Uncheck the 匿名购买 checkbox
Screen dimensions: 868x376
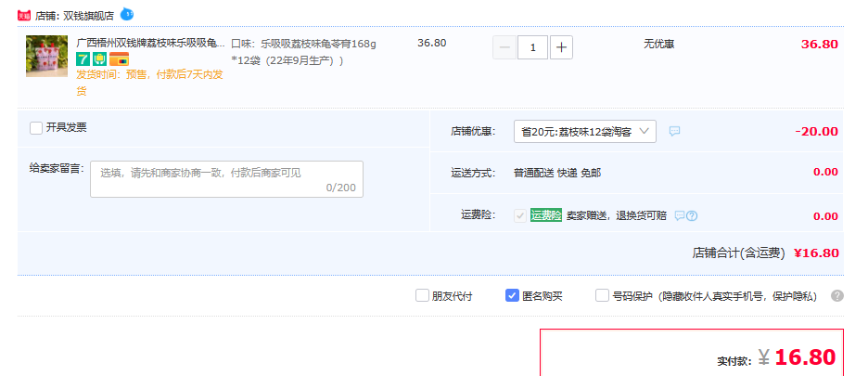pyautogui.click(x=512, y=295)
